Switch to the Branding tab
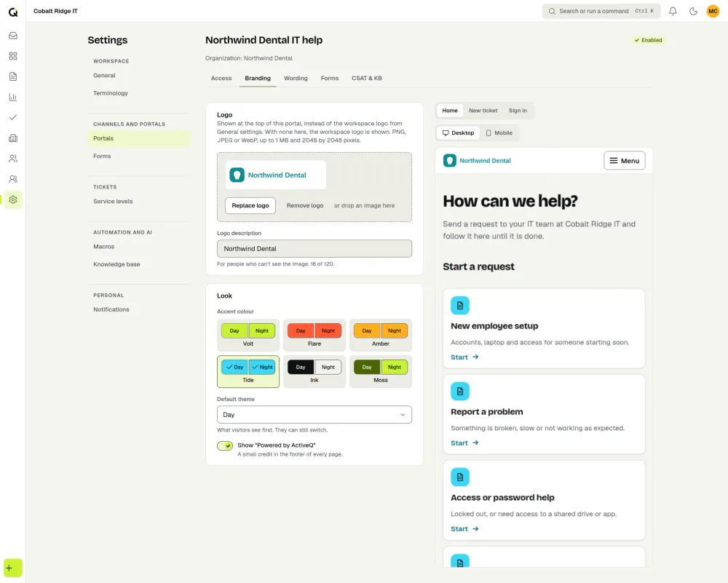The height and width of the screenshot is (583, 728). (258, 79)
